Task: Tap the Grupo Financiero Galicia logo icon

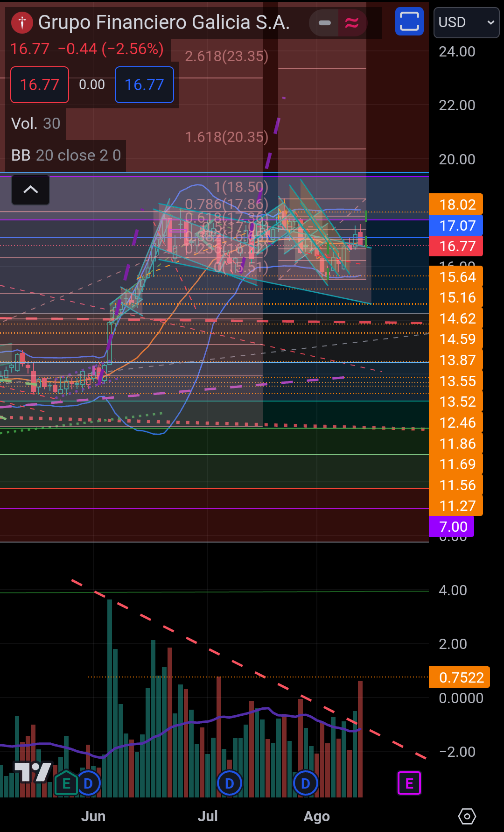Action: 22,22
